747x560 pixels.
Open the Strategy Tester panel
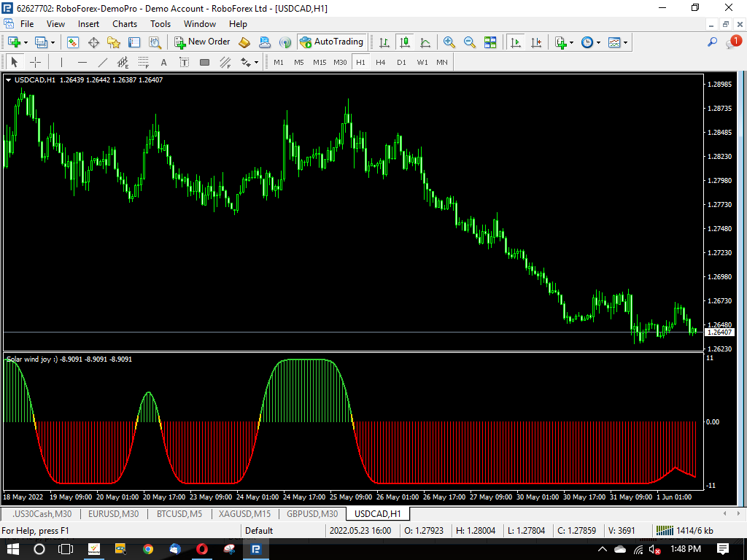click(155, 42)
